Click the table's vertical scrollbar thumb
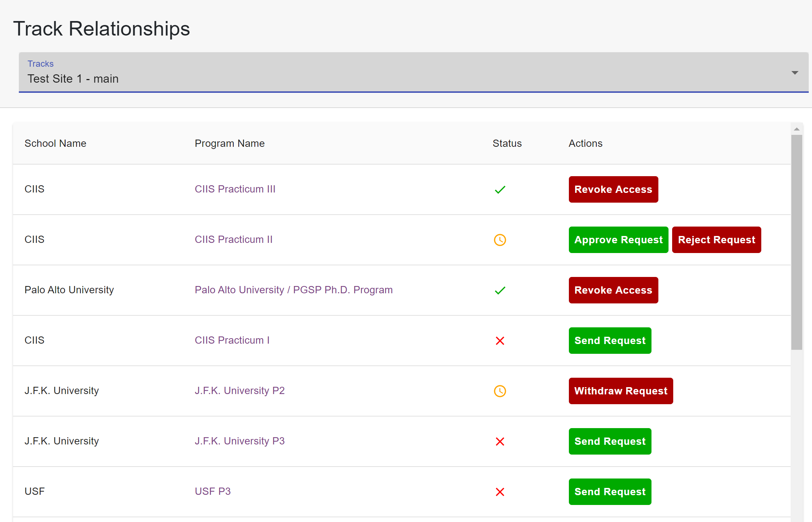 pyautogui.click(x=796, y=243)
